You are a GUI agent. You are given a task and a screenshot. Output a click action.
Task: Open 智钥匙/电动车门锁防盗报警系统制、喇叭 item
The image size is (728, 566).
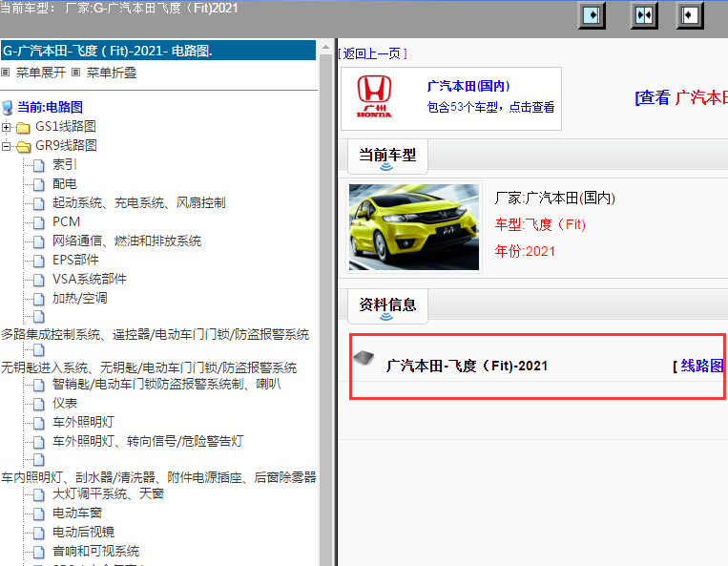167,385
